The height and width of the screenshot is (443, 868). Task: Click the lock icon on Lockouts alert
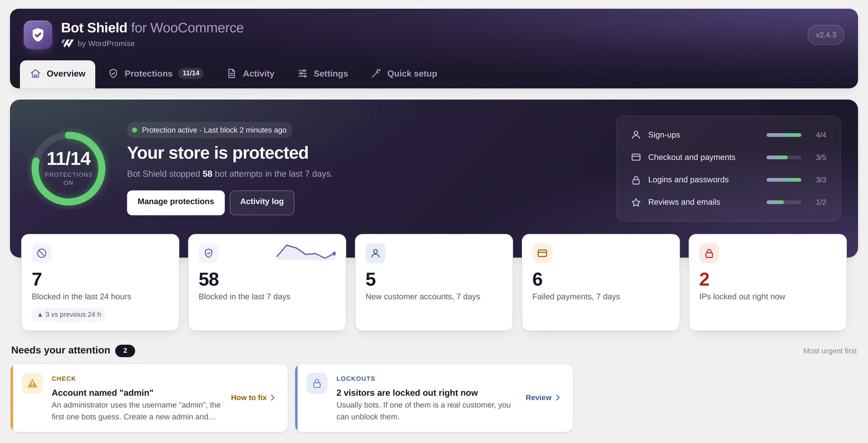pyautogui.click(x=317, y=384)
